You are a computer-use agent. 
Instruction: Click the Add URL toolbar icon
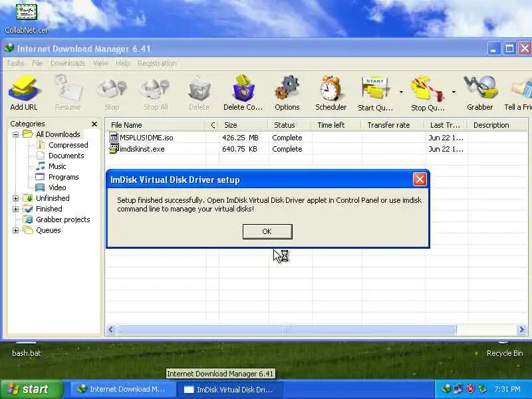[x=23, y=92]
